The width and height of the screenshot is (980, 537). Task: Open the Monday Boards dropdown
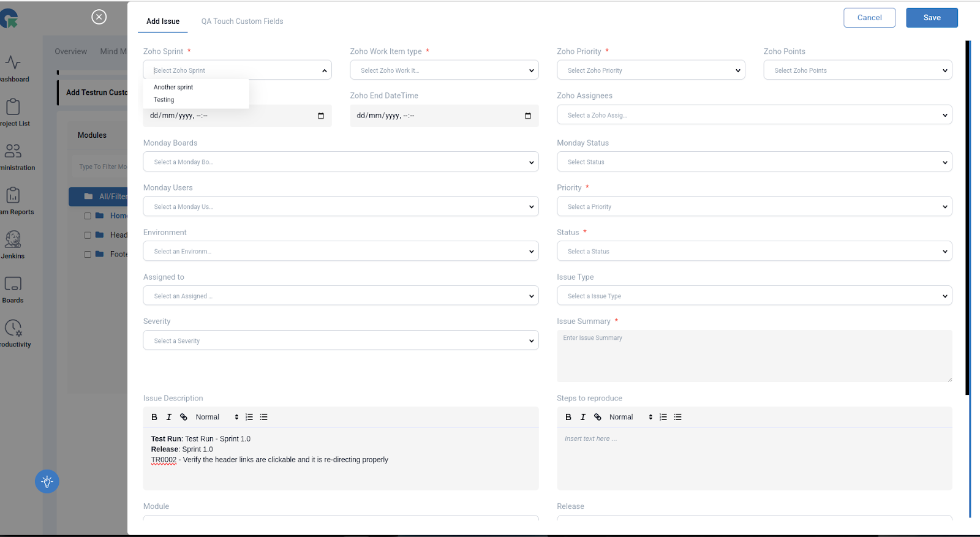point(341,162)
